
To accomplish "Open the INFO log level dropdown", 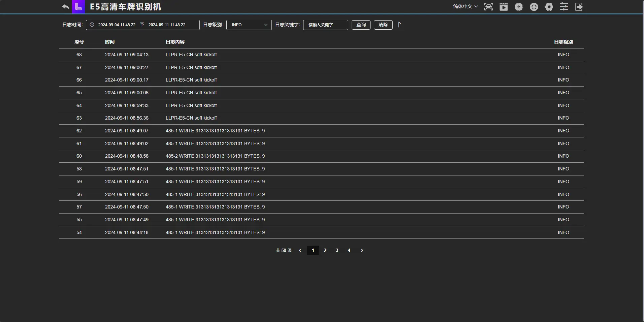I will point(249,25).
